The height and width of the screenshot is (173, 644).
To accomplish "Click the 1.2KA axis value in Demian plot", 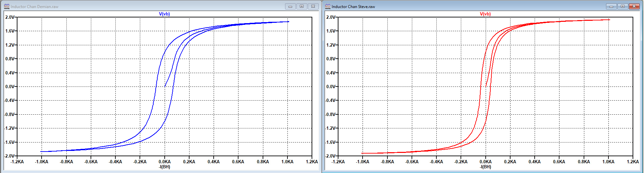I will click(x=312, y=162).
